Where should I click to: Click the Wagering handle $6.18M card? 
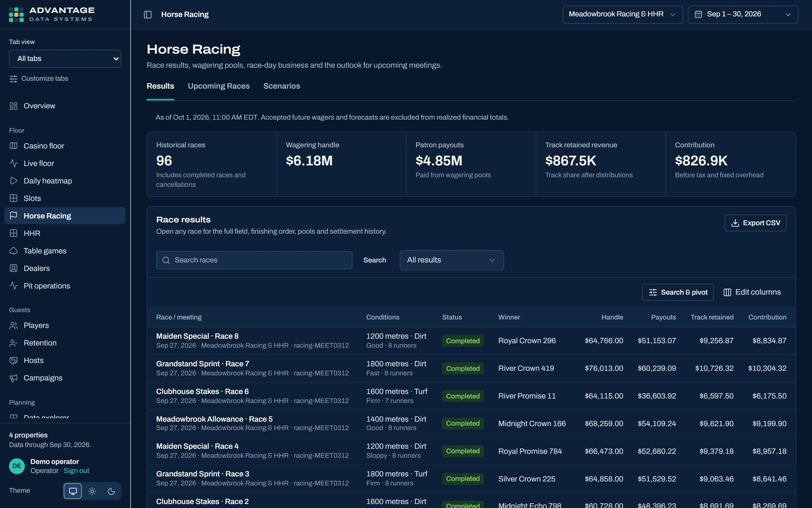tap(341, 164)
